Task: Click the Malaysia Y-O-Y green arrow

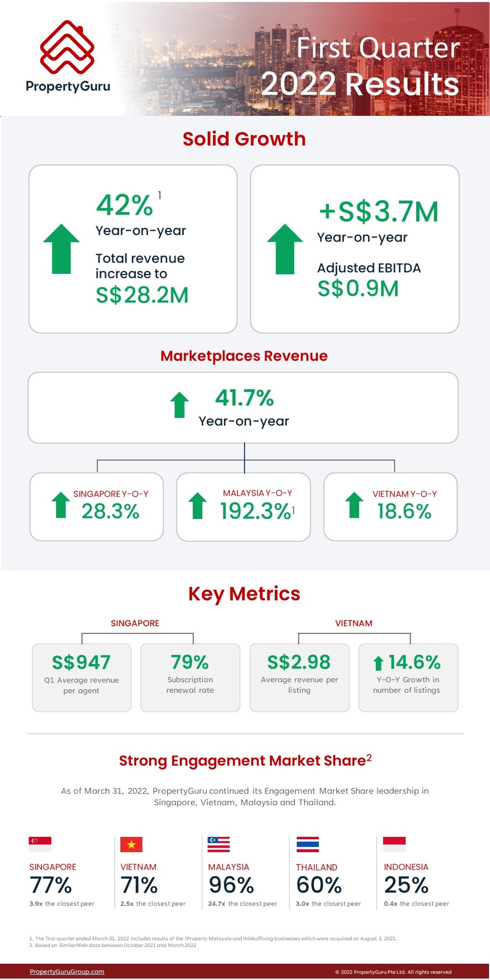Action: point(197,506)
